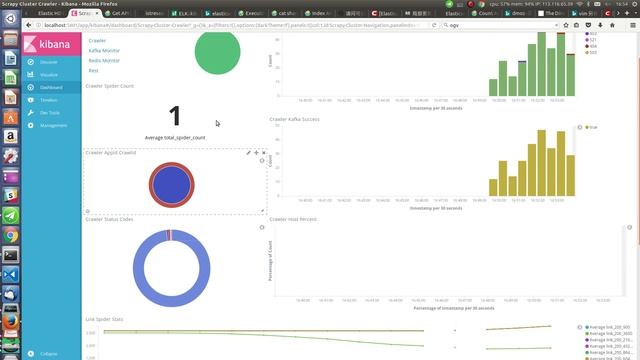640x360 pixels.
Task: Switch to the Index browser tab
Action: coord(318,13)
